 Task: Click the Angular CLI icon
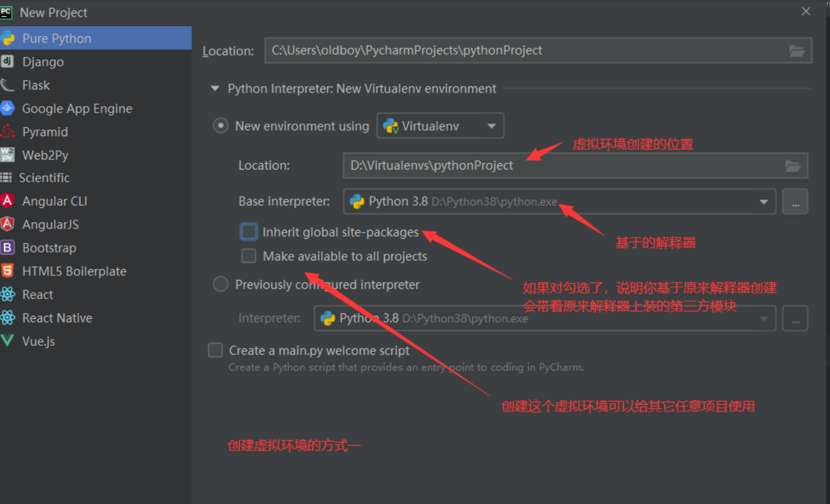(7, 201)
